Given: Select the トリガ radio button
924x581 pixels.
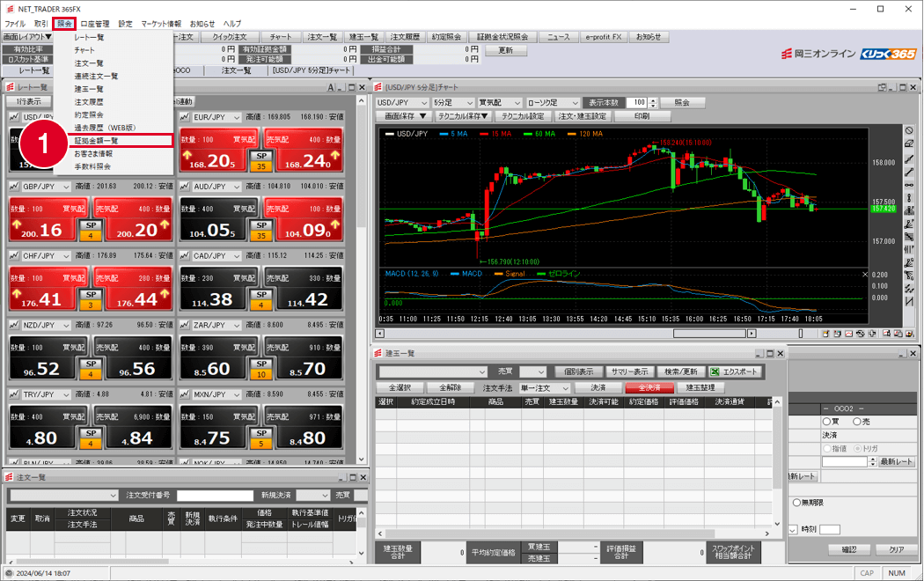Looking at the screenshot, I should [x=857, y=448].
